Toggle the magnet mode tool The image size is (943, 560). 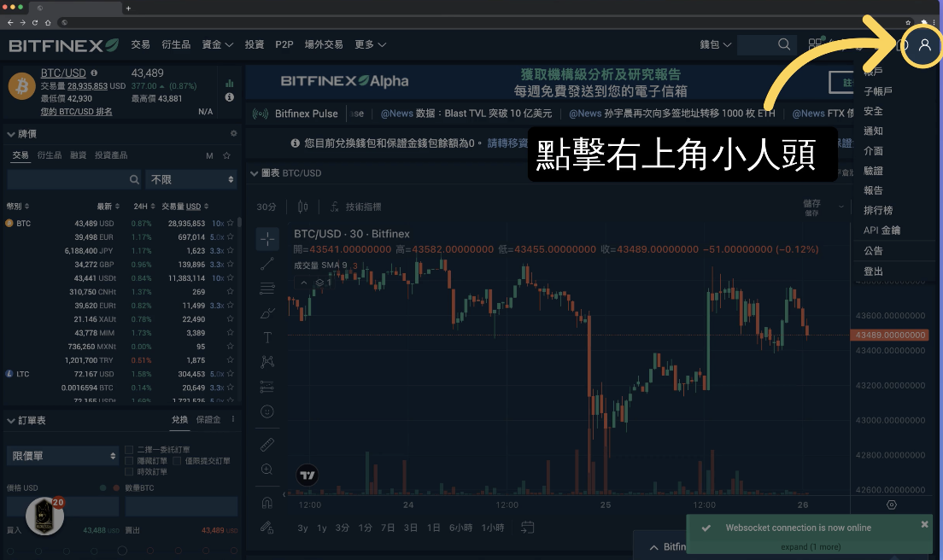pyautogui.click(x=267, y=502)
